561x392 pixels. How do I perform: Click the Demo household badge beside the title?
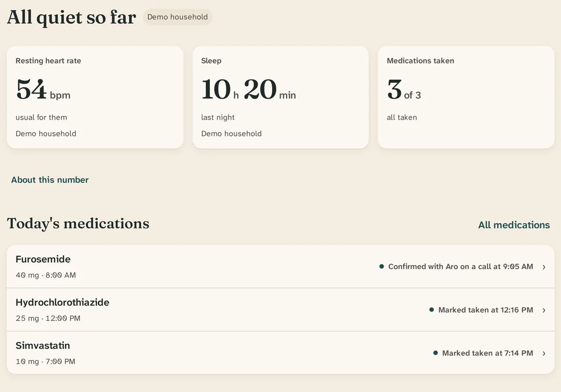178,17
